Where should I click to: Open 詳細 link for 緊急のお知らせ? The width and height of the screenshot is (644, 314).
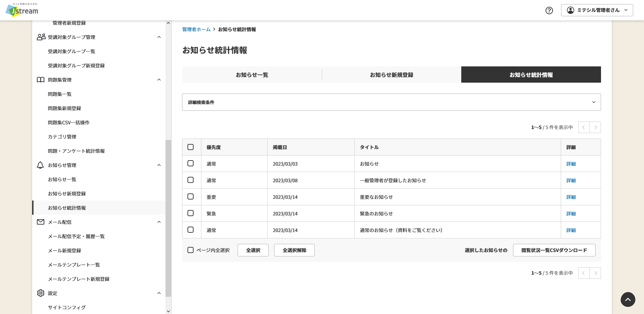click(x=571, y=214)
